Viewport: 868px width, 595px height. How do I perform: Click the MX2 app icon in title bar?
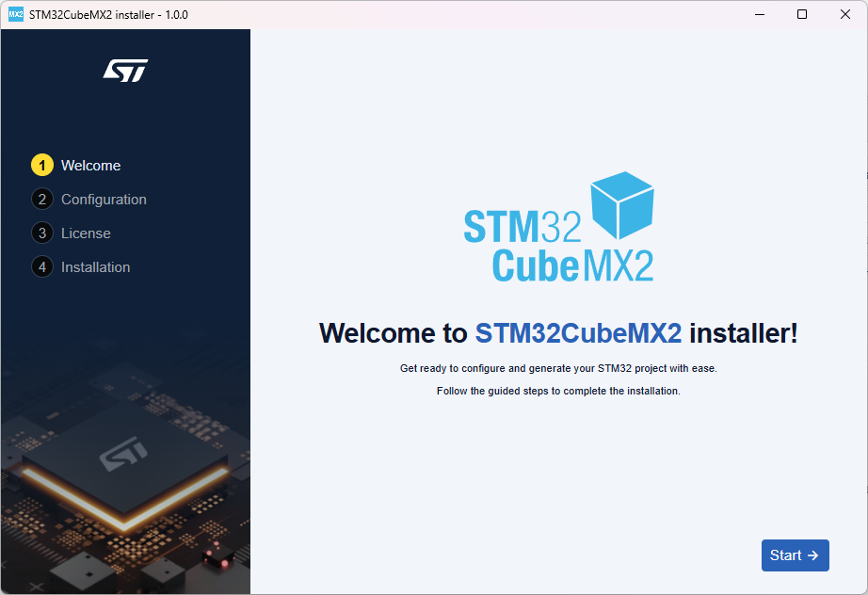(x=15, y=14)
